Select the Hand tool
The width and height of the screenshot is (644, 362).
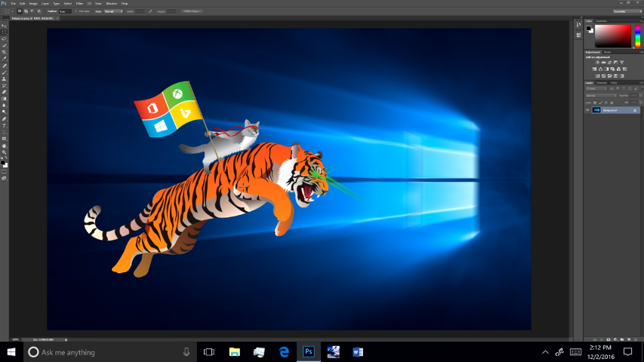coord(4,146)
